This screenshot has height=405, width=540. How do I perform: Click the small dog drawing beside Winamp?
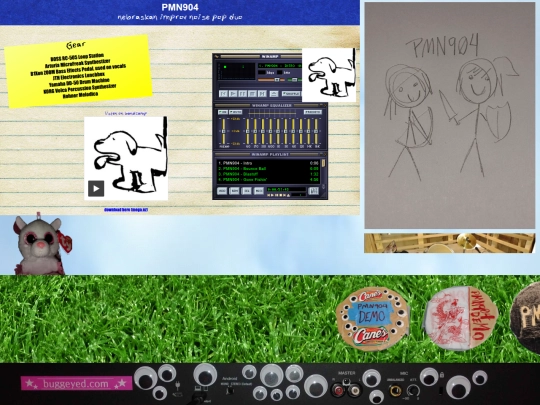329,75
